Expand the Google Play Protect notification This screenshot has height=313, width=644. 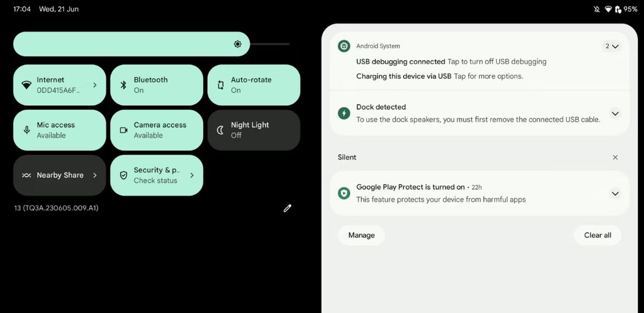[615, 194]
